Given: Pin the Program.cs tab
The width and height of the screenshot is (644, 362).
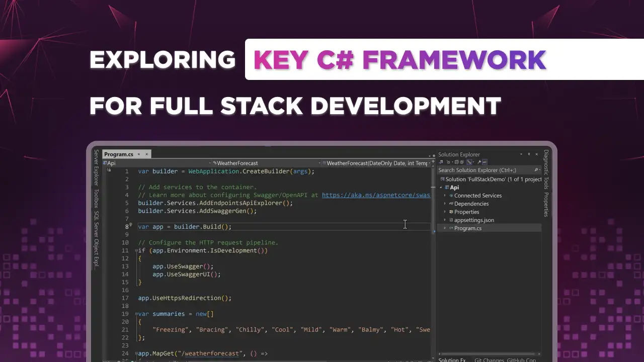Looking at the screenshot, I should pyautogui.click(x=138, y=154).
